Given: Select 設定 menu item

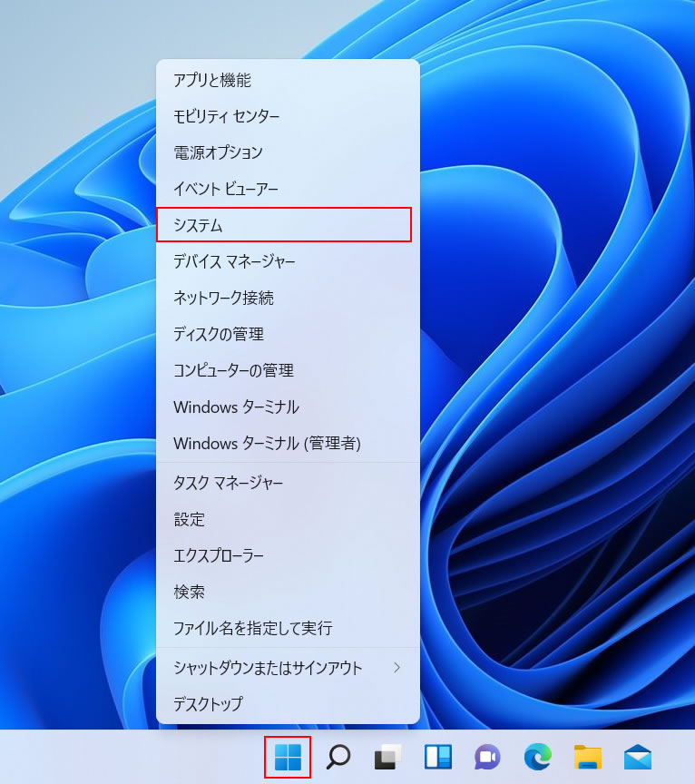Looking at the screenshot, I should click(x=288, y=520).
